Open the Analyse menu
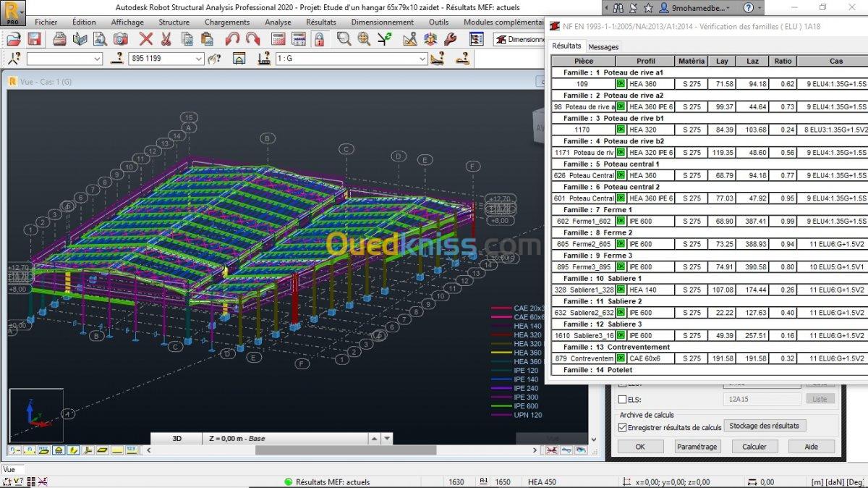This screenshot has height=488, width=868. [278, 22]
